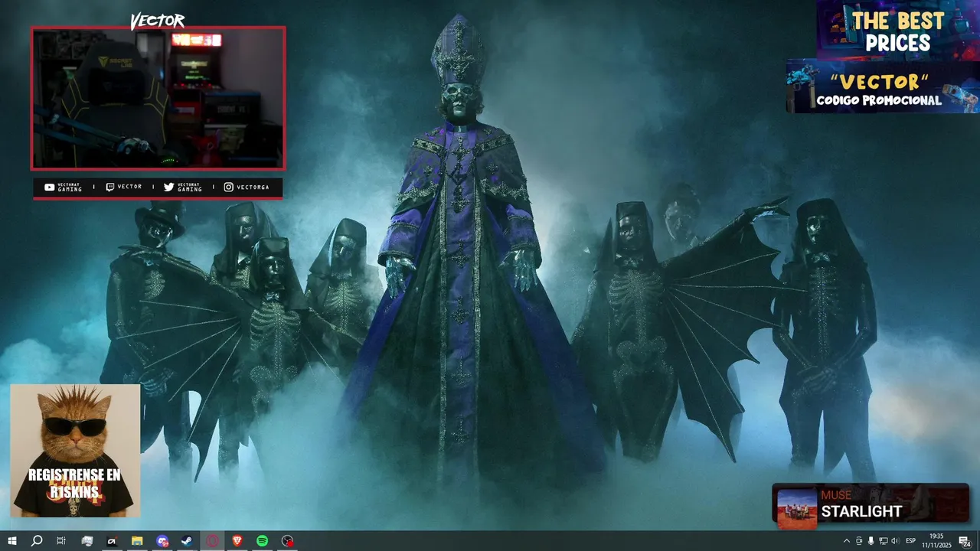
Task: Click the 'Vector' title above webcam
Action: 157,21
